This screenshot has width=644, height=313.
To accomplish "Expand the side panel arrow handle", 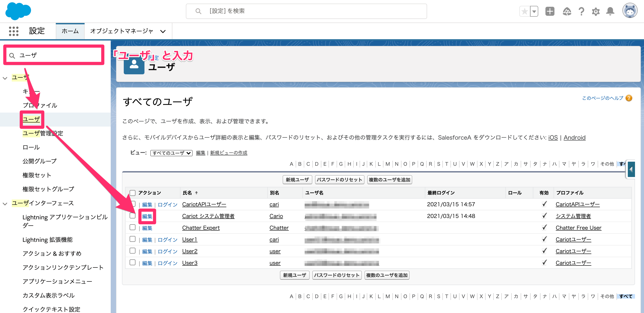I will pos(631,169).
